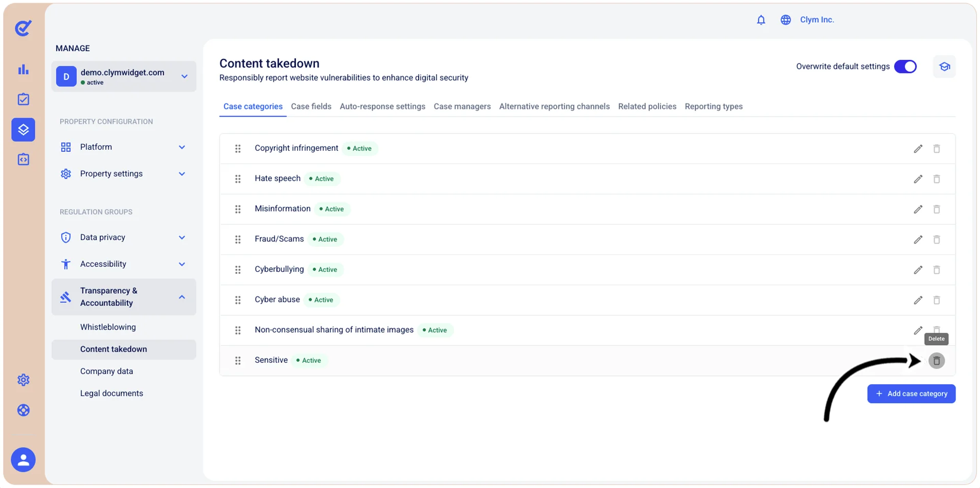Collapse Transparency & Accountability group

(x=124, y=297)
